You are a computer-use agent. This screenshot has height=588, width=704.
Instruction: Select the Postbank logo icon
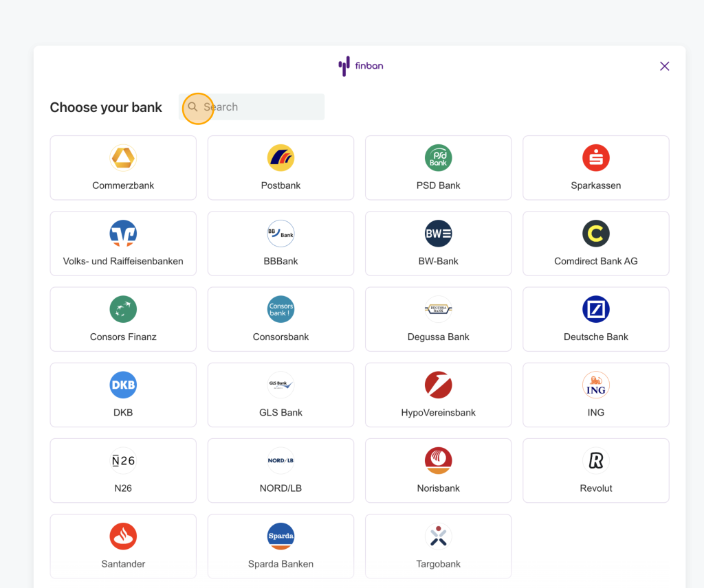point(280,158)
